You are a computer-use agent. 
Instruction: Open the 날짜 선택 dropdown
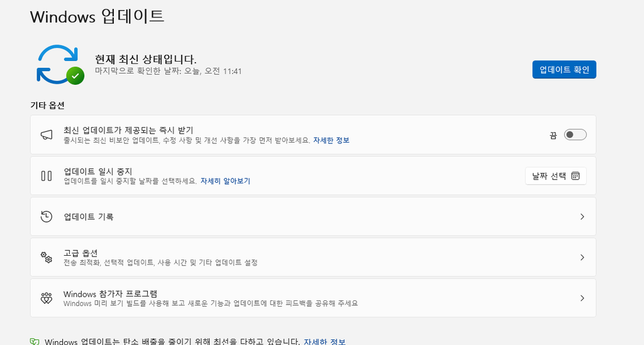pos(555,176)
